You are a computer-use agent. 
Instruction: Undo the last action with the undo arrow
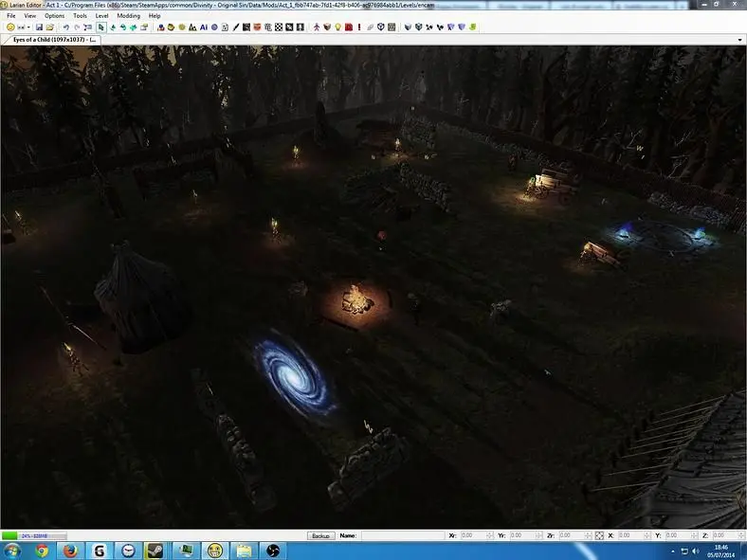[x=66, y=27]
